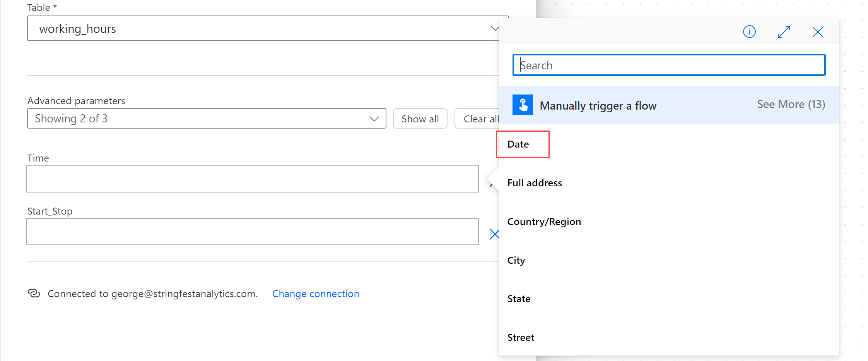The image size is (868, 361).
Task: Click the connection link icon
Action: [x=34, y=293]
